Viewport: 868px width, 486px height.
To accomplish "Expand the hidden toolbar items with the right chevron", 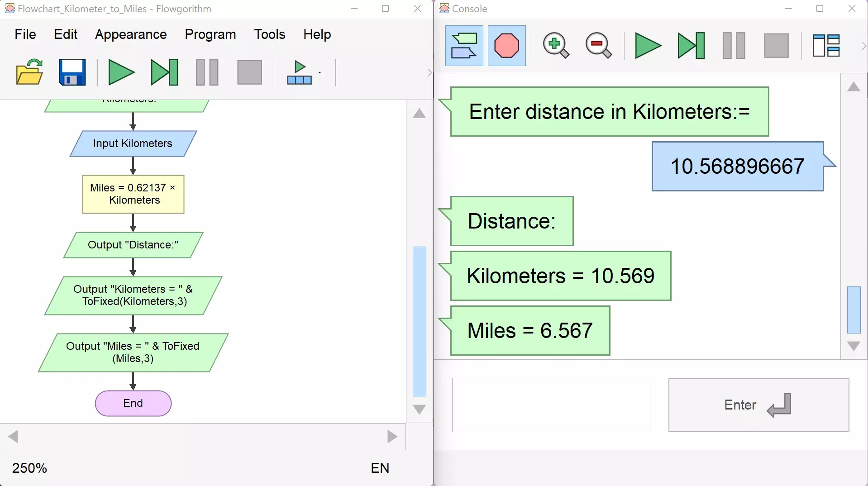I will coord(429,72).
